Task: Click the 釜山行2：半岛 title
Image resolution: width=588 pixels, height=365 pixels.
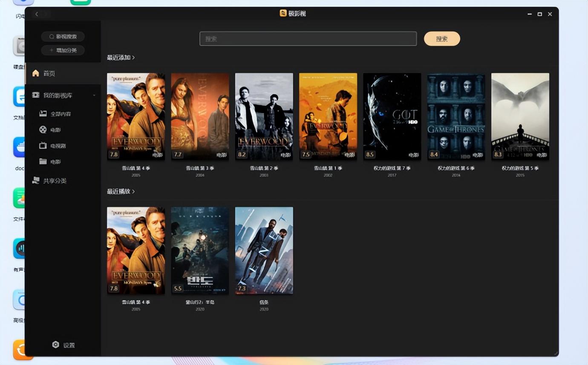Action: coord(200,302)
